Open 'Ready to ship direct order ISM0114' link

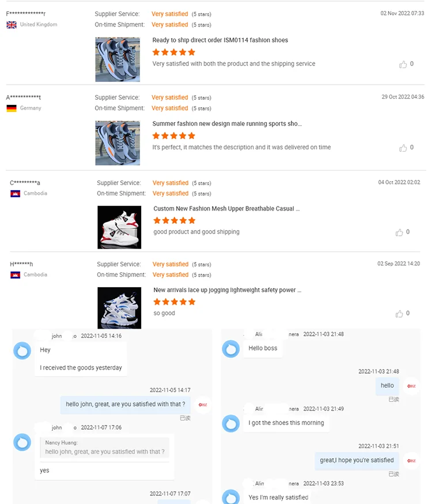pyautogui.click(x=220, y=40)
